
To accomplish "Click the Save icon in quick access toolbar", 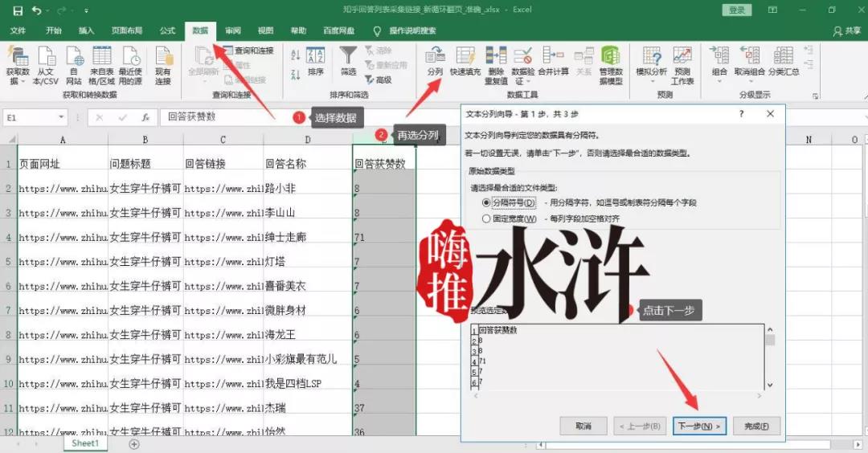I will tap(18, 10).
